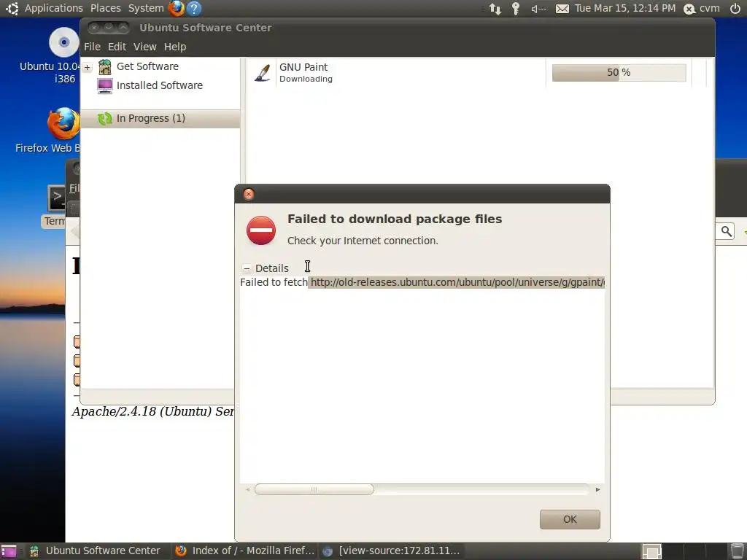Screen dimensions: 747x560
Task: Open the Applications menu
Action: click(54, 8)
